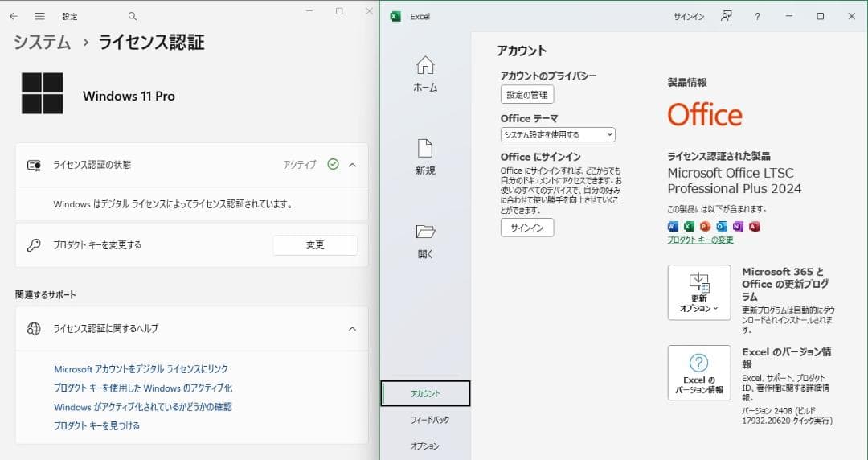
Task: Click the 製品情報 heading in Excel
Action: tap(687, 83)
